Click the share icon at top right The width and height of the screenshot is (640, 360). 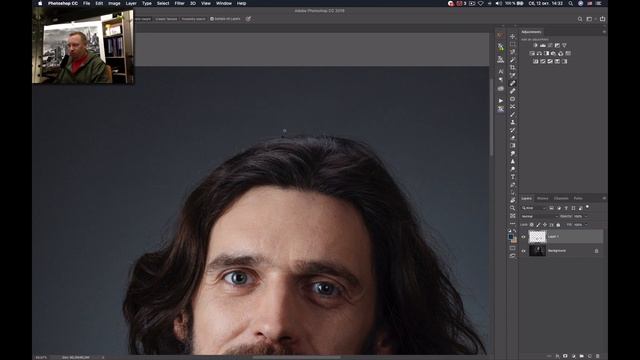[602, 19]
